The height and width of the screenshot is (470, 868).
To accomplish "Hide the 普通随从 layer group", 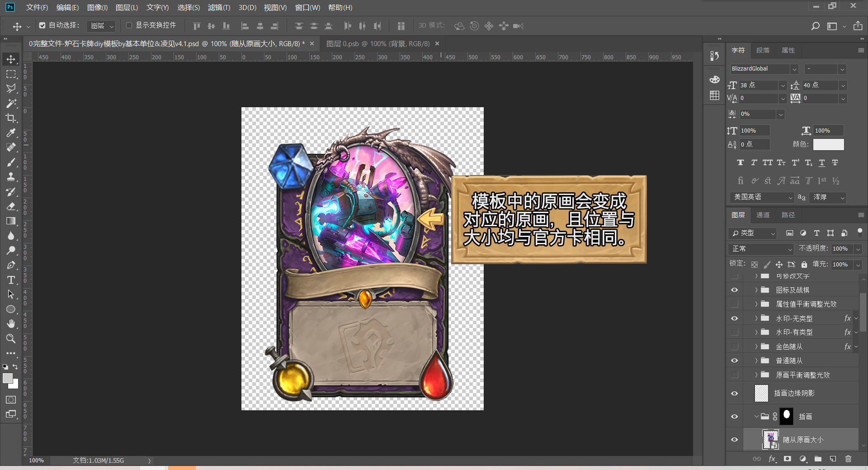I will 735,361.
